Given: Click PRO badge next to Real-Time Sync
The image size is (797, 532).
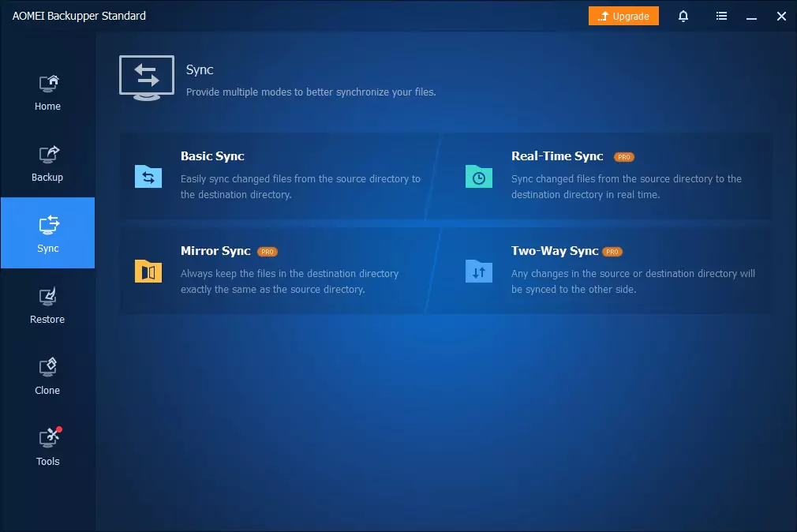Looking at the screenshot, I should pos(623,157).
